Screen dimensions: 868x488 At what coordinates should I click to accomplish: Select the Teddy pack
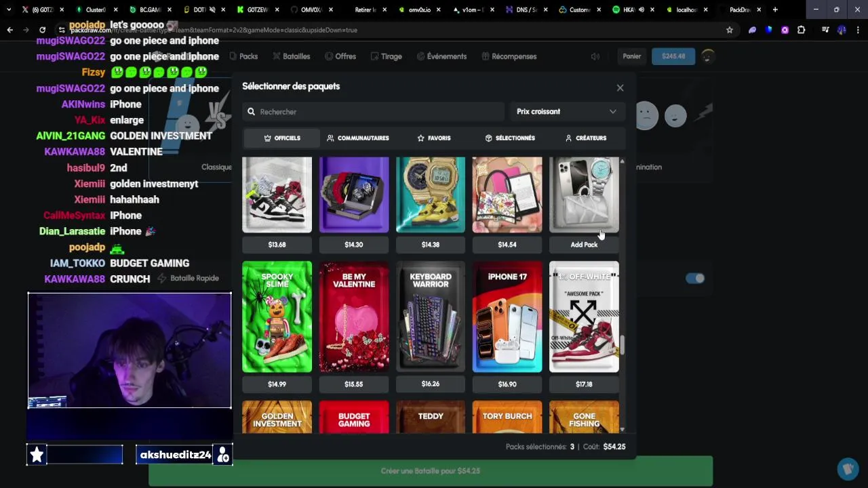point(431,417)
